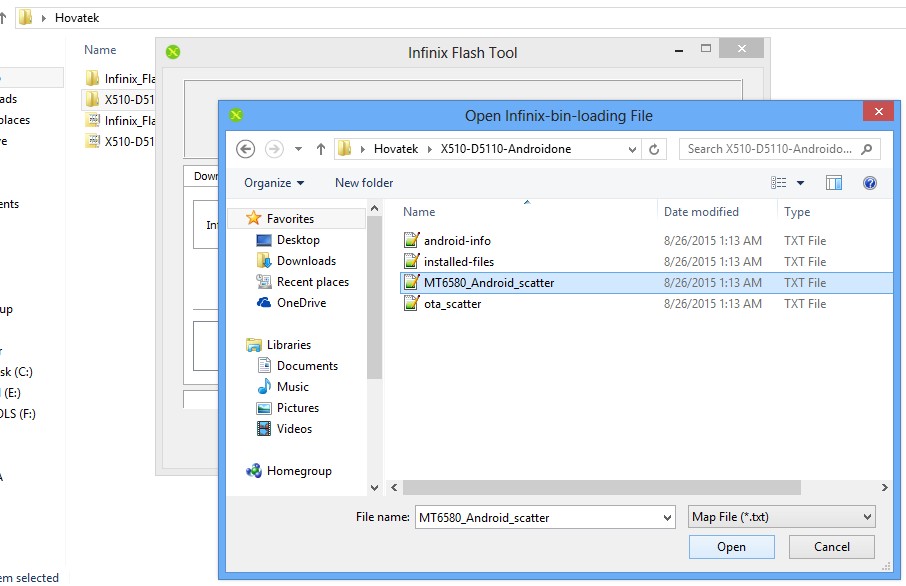Refresh the X510-D5110-Androidone folder view

[654, 149]
